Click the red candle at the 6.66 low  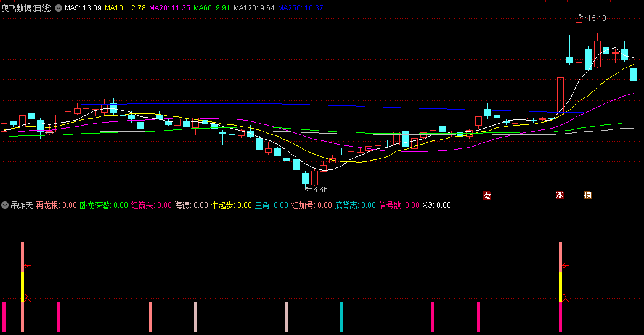coord(315,178)
